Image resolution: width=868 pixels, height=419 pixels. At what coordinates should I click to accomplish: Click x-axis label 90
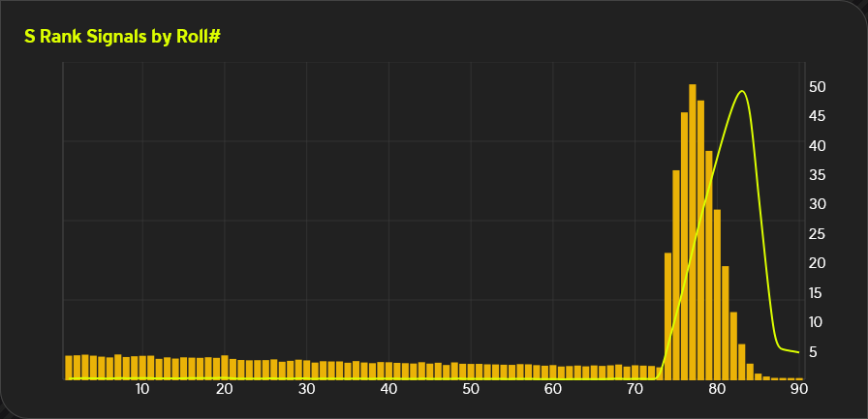799,389
